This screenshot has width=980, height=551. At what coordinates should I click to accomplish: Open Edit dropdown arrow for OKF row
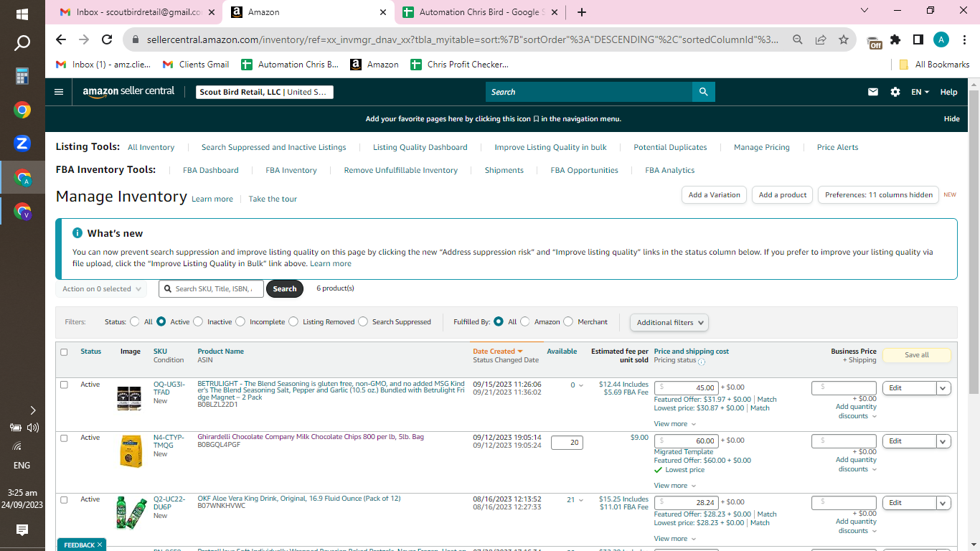pyautogui.click(x=943, y=503)
